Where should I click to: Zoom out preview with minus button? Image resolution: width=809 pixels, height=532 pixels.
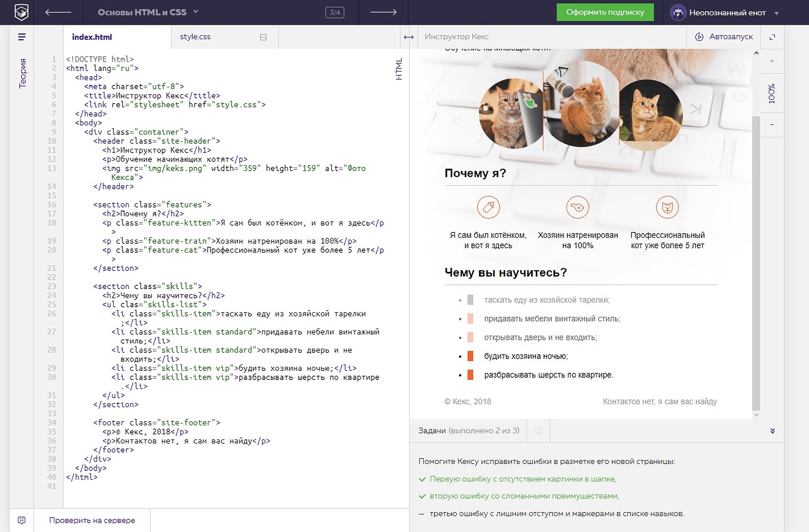pyautogui.click(x=772, y=124)
